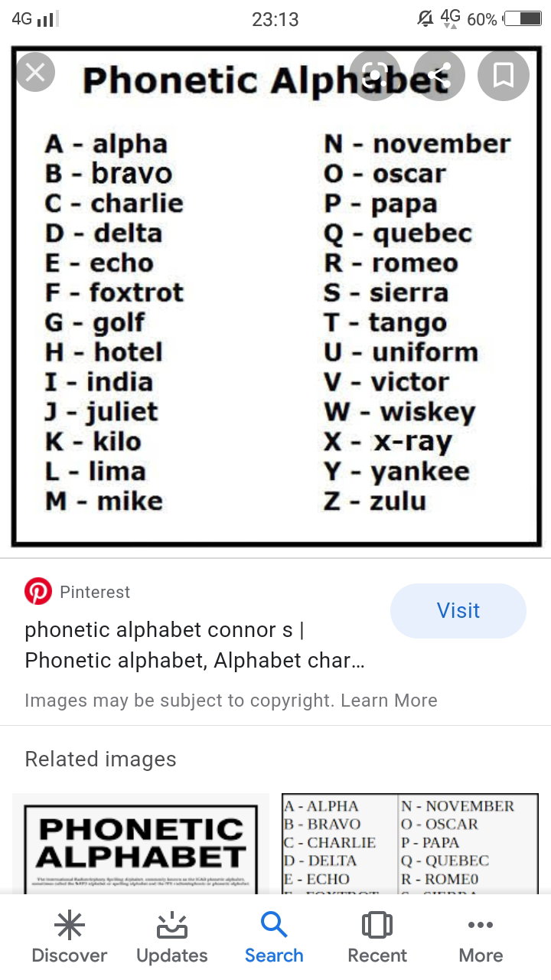Tap the battery indicator in status bar
The height and width of the screenshot is (980, 551).
click(x=522, y=18)
